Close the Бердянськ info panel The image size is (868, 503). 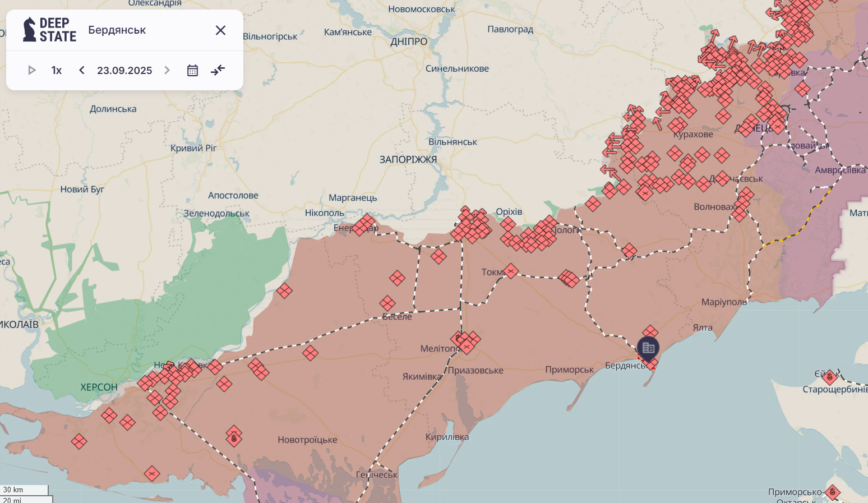[220, 30]
